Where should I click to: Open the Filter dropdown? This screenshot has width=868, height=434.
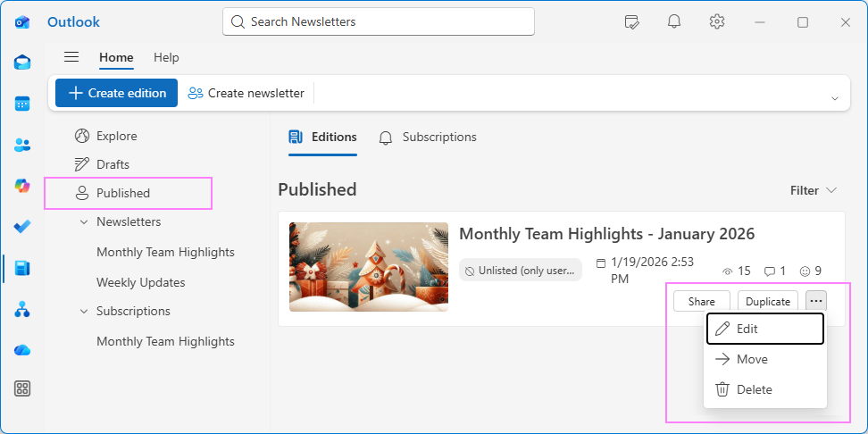point(814,190)
